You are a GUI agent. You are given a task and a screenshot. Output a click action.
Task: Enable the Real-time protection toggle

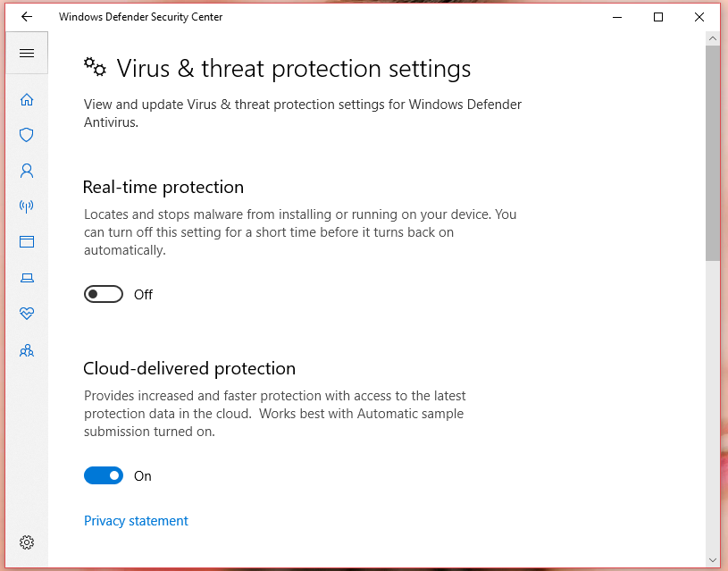point(103,293)
